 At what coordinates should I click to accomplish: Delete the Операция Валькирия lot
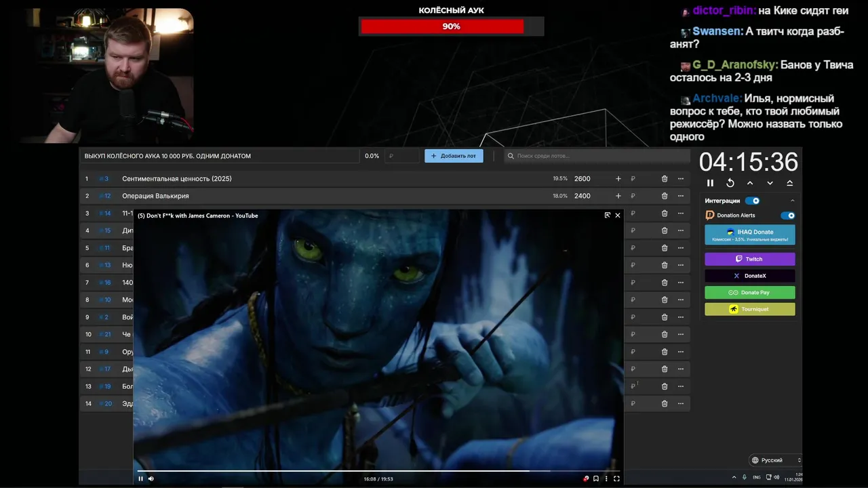tap(665, 196)
